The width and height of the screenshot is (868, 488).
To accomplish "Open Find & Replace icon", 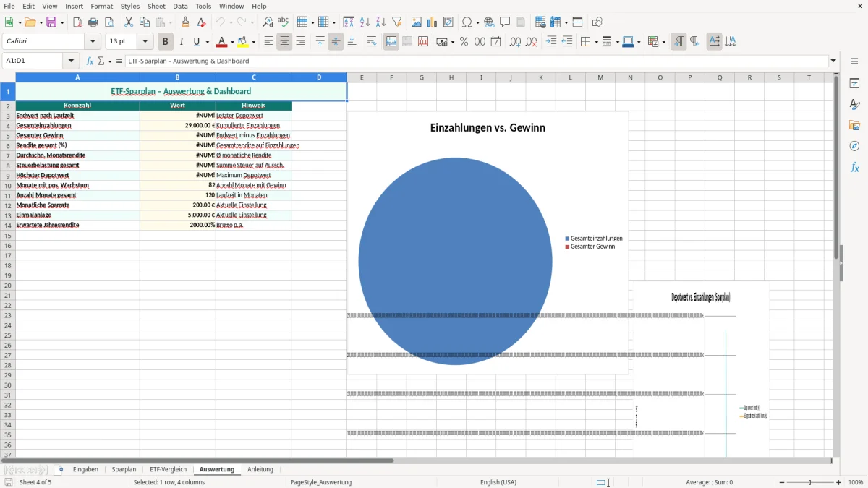I will pos(268,22).
